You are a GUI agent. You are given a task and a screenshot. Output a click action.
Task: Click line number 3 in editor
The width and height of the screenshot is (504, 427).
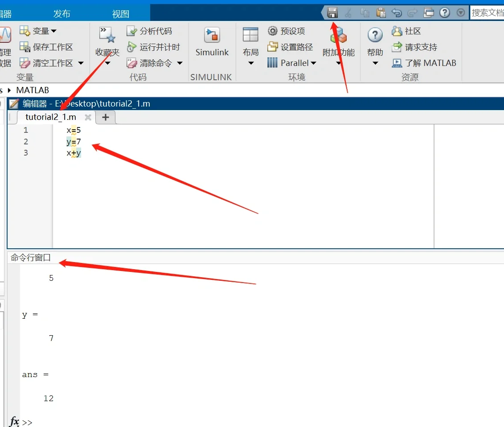pyautogui.click(x=26, y=153)
